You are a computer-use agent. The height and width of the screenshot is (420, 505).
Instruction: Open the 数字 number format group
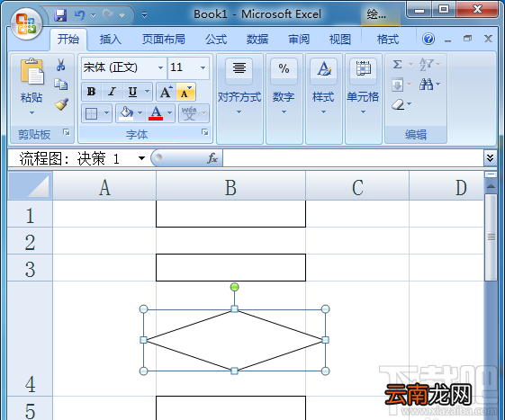coord(284,99)
